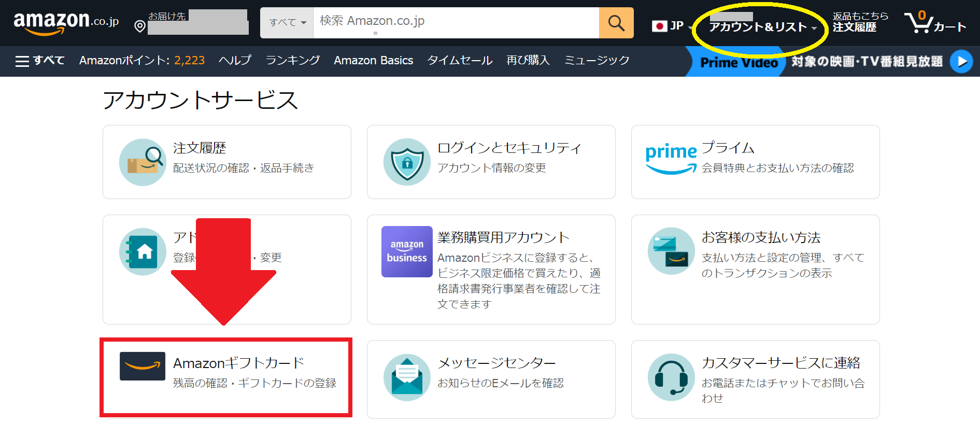This screenshot has width=980, height=423.
Task: Open Amazonギフトカード card title
Action: click(239, 363)
